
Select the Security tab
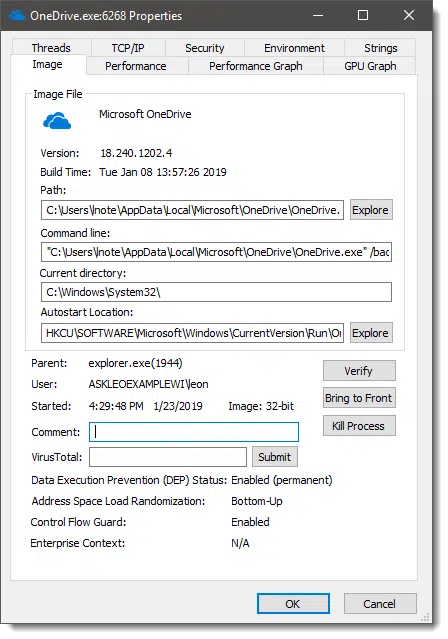tap(205, 48)
